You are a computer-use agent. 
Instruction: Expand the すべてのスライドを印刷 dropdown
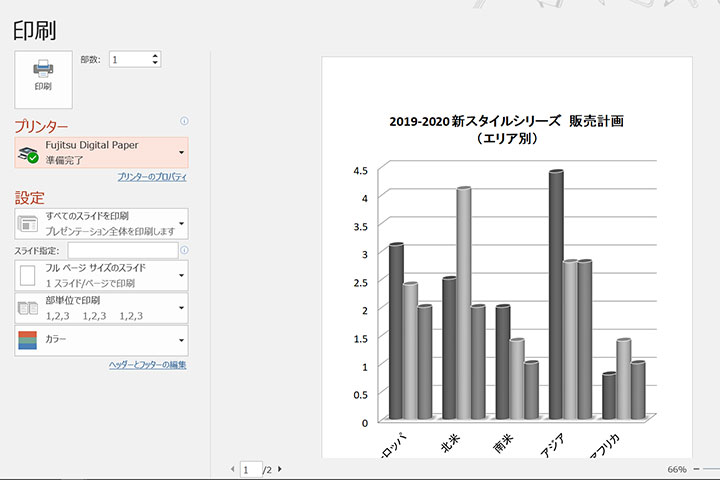180,223
